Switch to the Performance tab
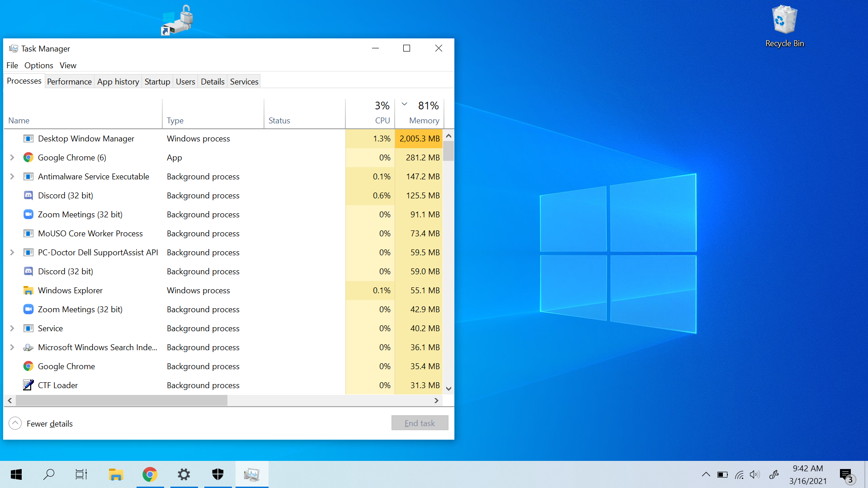This screenshot has height=488, width=868. [x=69, y=82]
